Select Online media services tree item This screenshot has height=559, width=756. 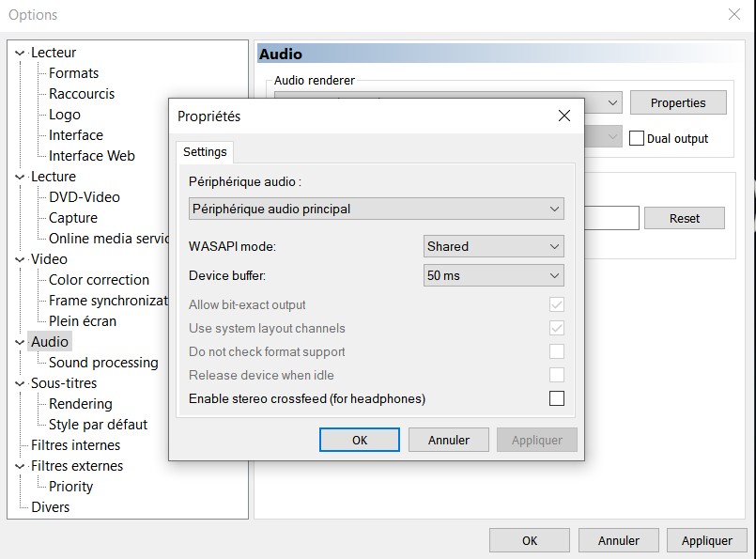coord(109,239)
